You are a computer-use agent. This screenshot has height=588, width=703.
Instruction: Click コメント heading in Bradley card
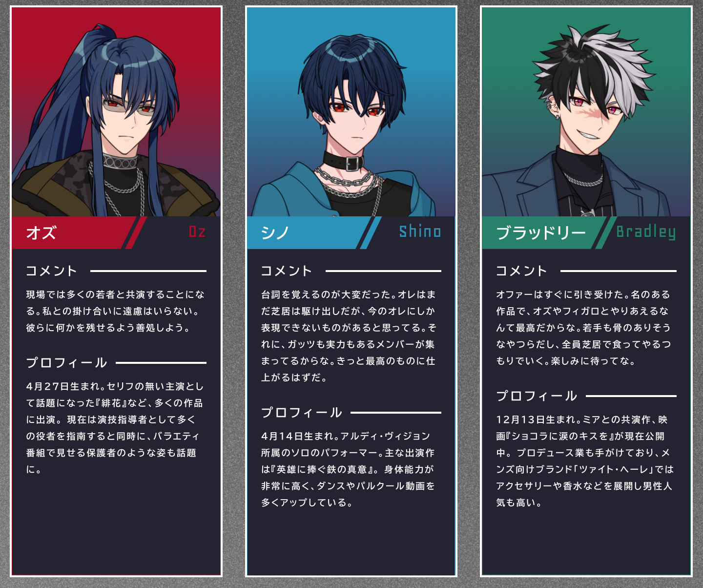(521, 271)
